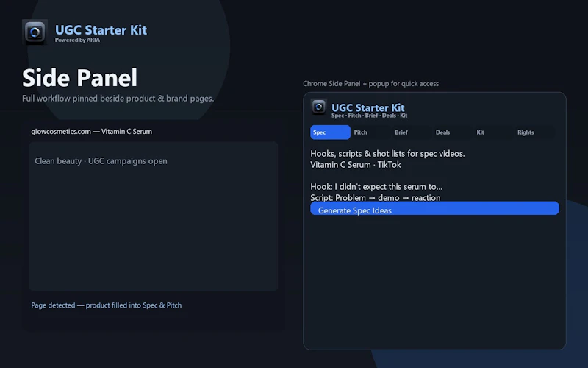Click 'Hook: I didn't expect this serum to...' line
Image resolution: width=588 pixels, height=368 pixels.
point(376,187)
